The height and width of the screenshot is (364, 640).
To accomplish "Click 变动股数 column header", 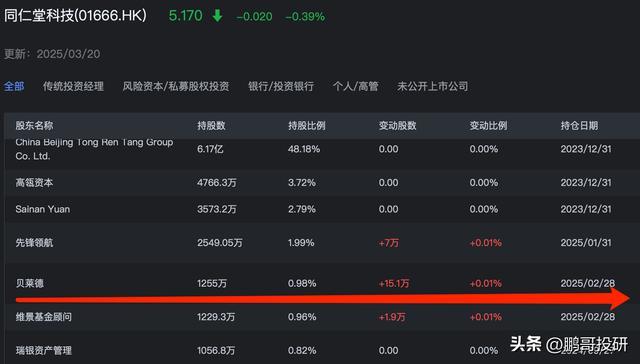I will point(398,126).
